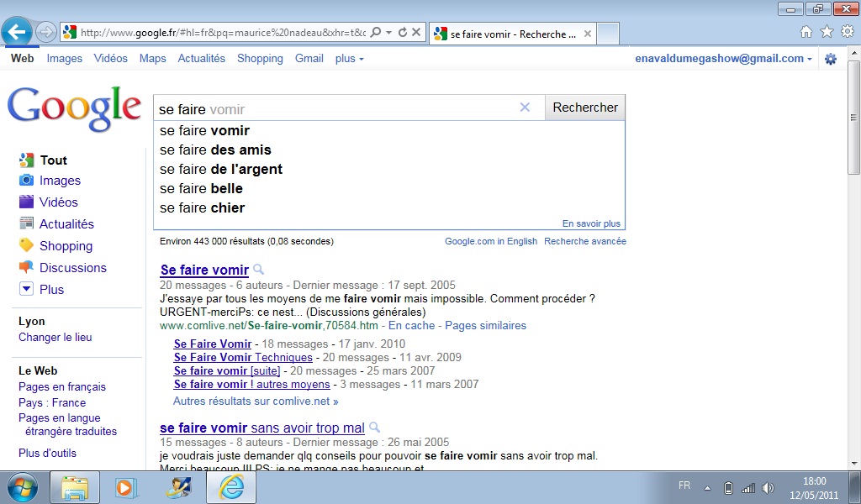This screenshot has height=504, width=861.
Task: Filter by 'Pays : France'
Action: pos(52,402)
